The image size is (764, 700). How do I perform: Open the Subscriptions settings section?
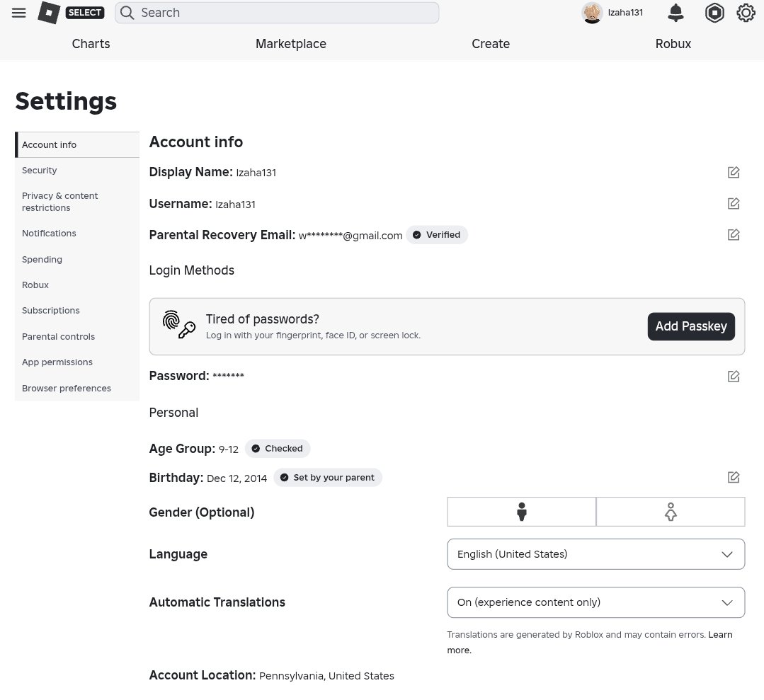(77, 310)
